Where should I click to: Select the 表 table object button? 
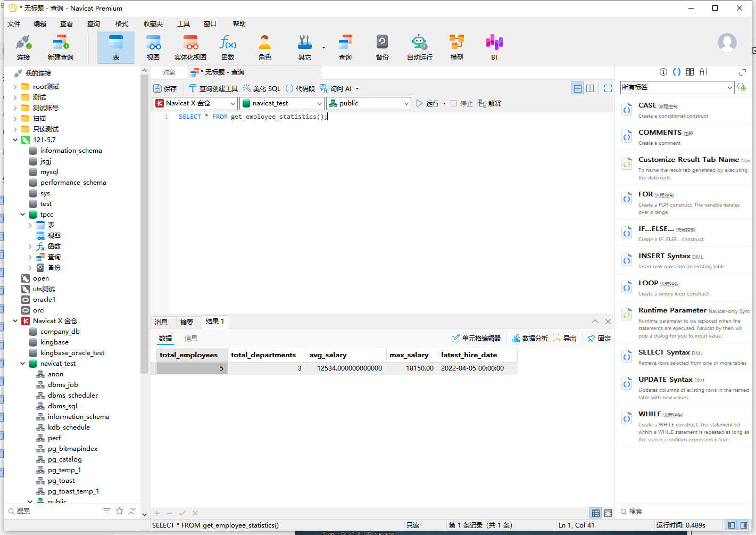[116, 47]
